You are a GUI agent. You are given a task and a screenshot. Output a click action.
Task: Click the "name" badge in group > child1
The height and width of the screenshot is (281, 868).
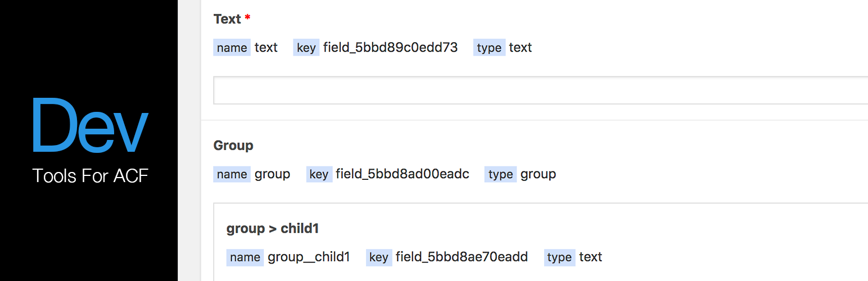245,257
